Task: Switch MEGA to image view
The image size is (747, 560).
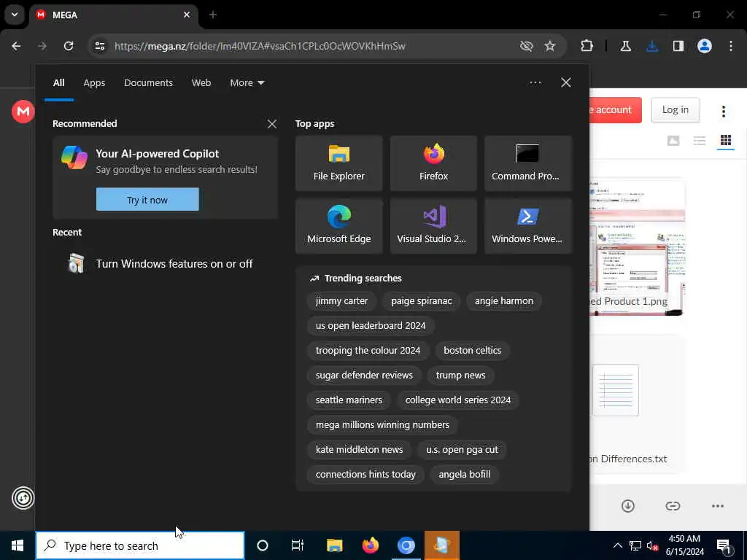Action: pyautogui.click(x=673, y=140)
